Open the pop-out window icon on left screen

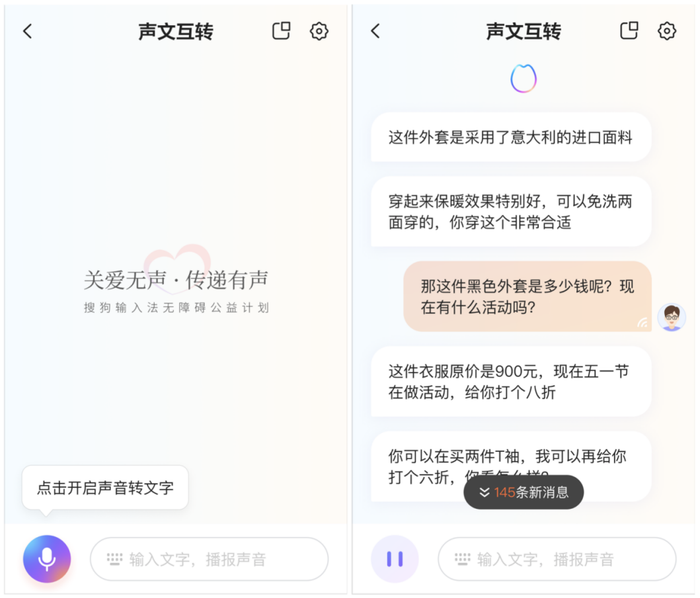(281, 31)
